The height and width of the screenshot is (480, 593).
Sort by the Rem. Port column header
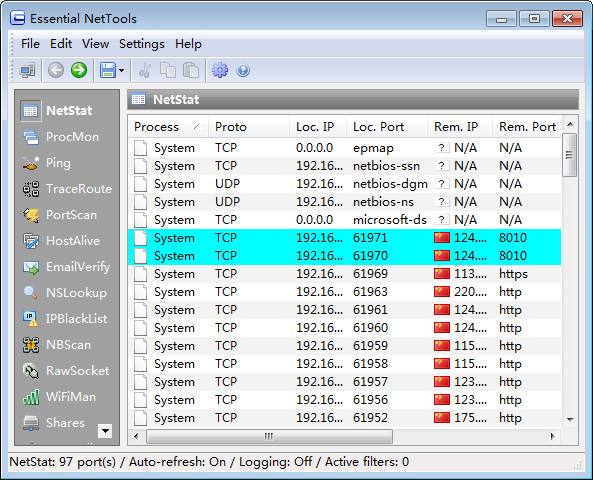(x=527, y=127)
